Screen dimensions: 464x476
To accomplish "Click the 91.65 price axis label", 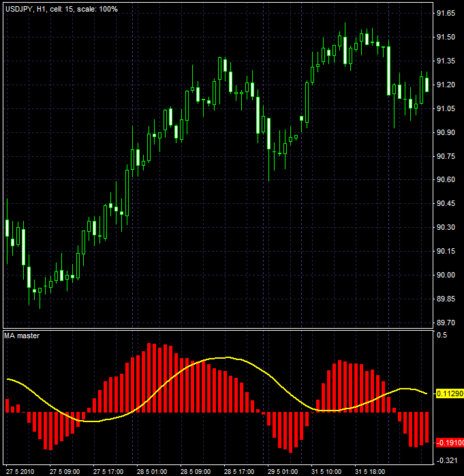I will [446, 13].
